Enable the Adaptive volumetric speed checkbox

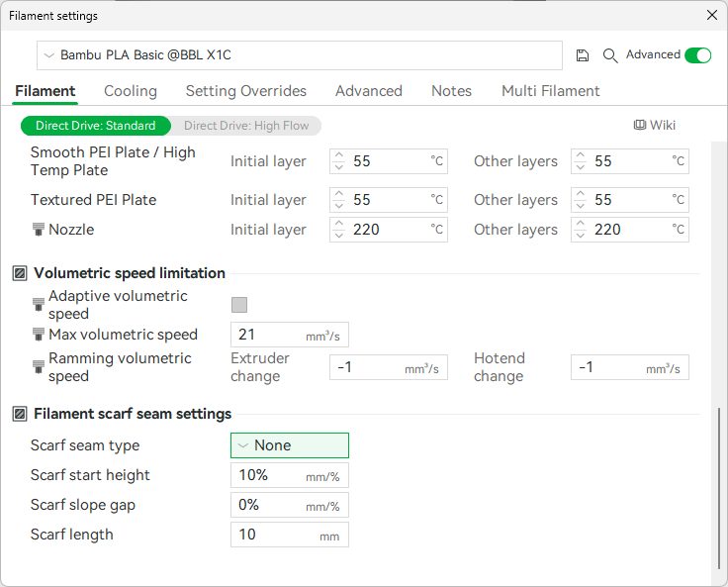pos(239,305)
